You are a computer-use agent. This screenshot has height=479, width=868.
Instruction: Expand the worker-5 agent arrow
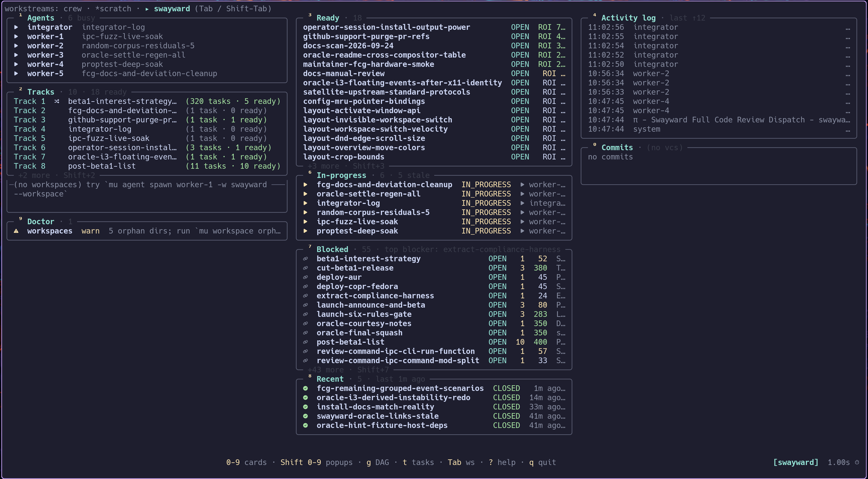tap(16, 74)
